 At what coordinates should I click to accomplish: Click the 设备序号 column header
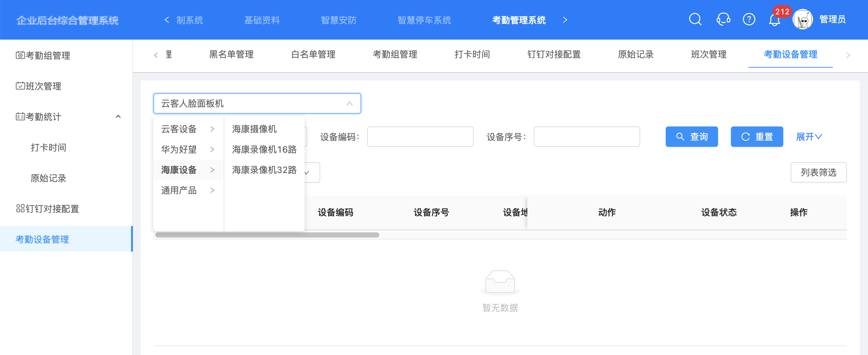[x=431, y=212]
